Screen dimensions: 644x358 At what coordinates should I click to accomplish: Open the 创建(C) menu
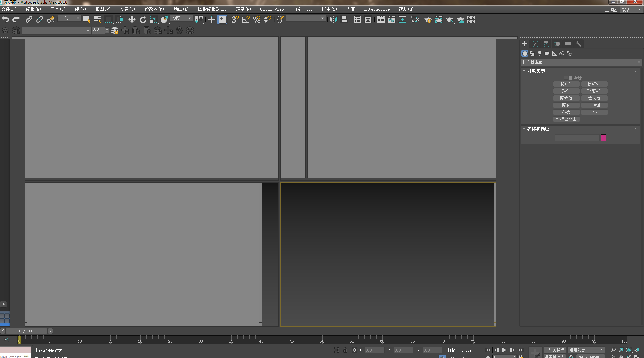(x=127, y=9)
